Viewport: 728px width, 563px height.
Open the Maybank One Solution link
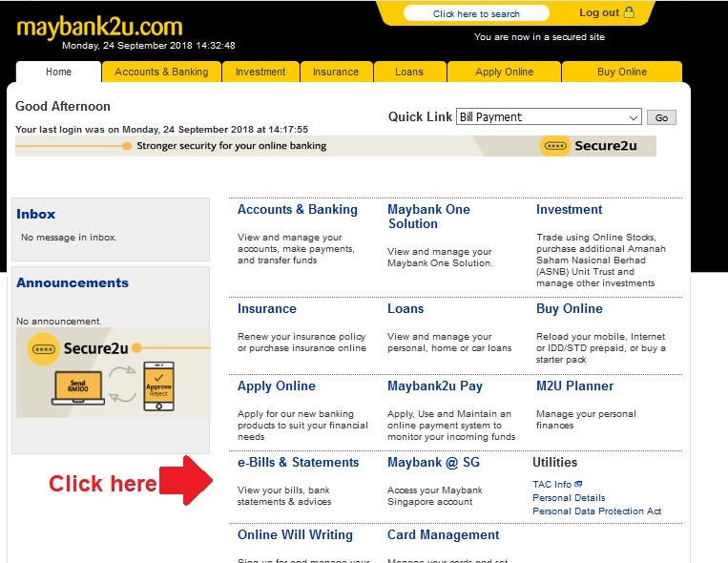428,217
